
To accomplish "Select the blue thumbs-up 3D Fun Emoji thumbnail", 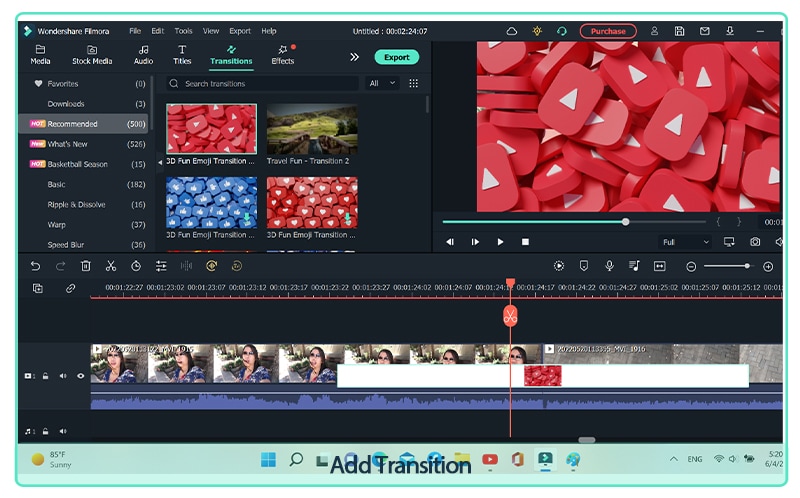I will click(x=211, y=203).
